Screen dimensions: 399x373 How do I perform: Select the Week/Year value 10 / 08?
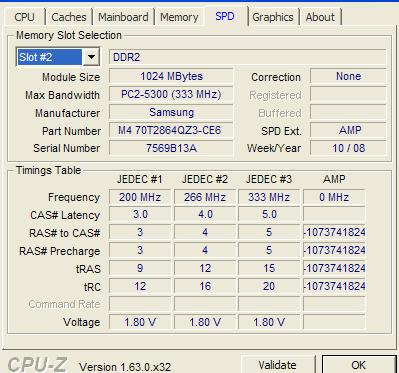[x=348, y=148]
